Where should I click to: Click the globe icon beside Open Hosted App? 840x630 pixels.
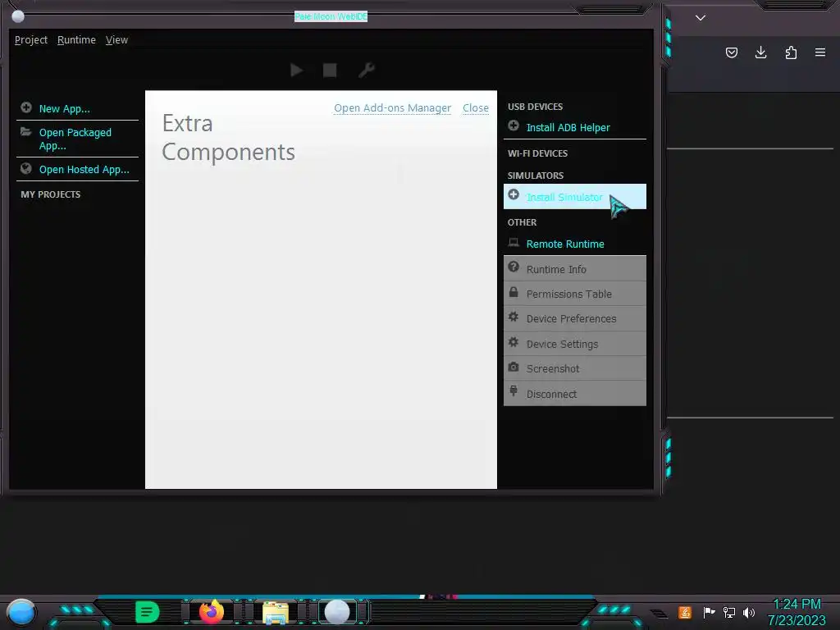click(25, 169)
